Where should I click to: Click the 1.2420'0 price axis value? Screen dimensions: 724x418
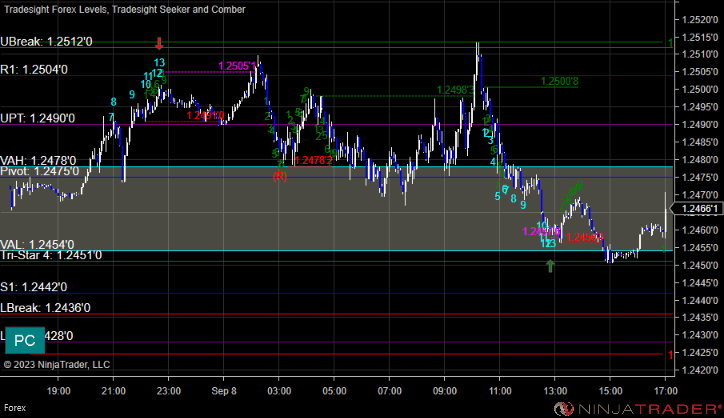(x=701, y=370)
